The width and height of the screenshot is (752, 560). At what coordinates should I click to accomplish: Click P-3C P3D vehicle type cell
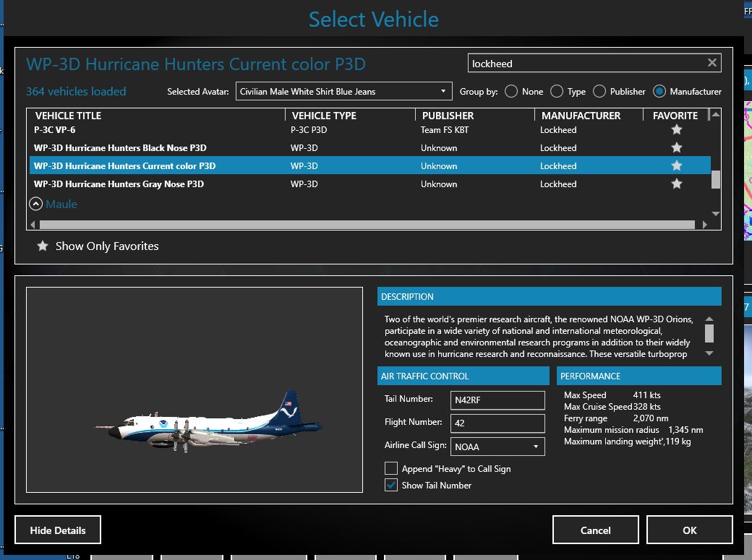[x=309, y=129]
